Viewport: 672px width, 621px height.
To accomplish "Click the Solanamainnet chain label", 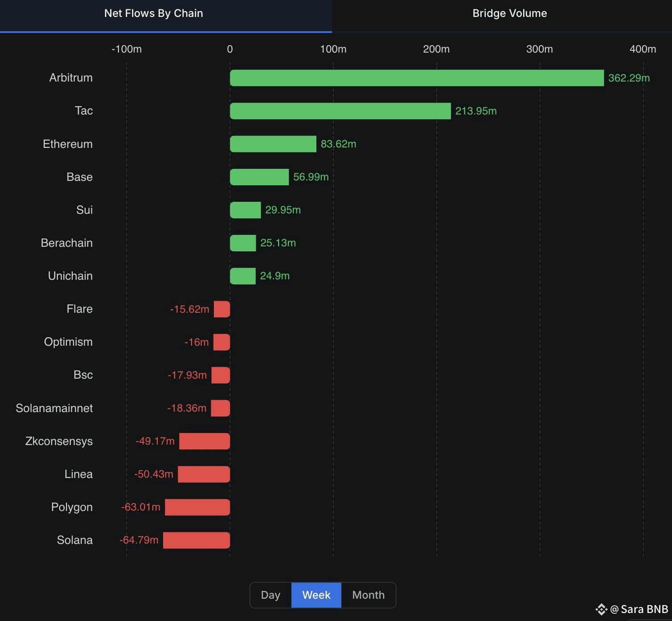I will pyautogui.click(x=54, y=408).
